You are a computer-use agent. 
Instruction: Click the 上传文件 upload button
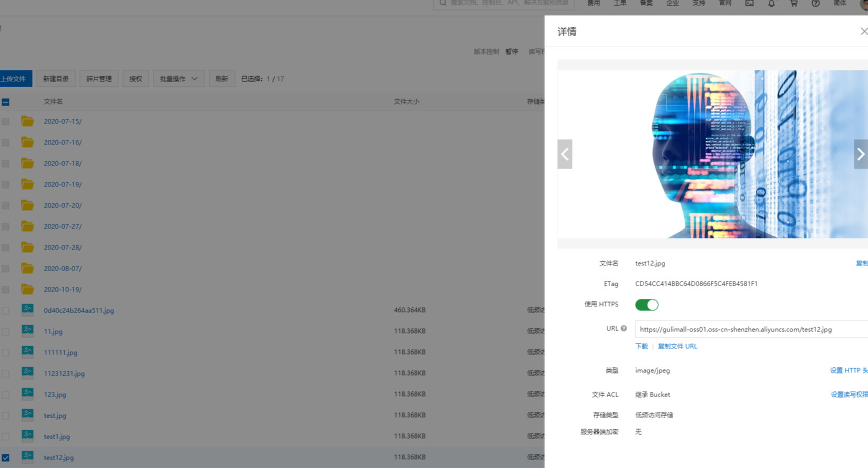pos(15,79)
